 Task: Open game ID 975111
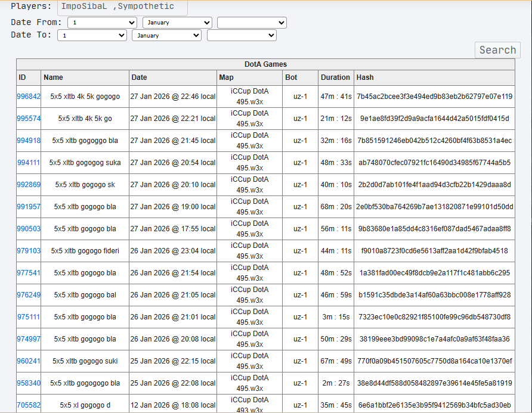pyautogui.click(x=29, y=317)
